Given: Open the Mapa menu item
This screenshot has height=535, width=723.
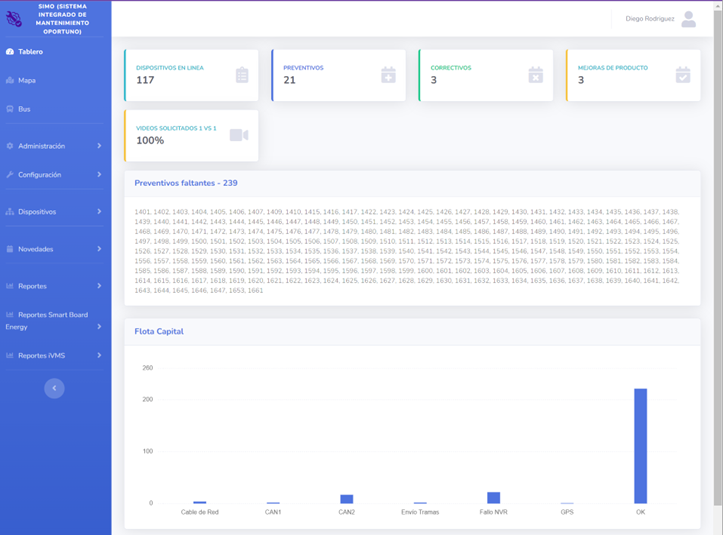Looking at the screenshot, I should click(x=27, y=80).
